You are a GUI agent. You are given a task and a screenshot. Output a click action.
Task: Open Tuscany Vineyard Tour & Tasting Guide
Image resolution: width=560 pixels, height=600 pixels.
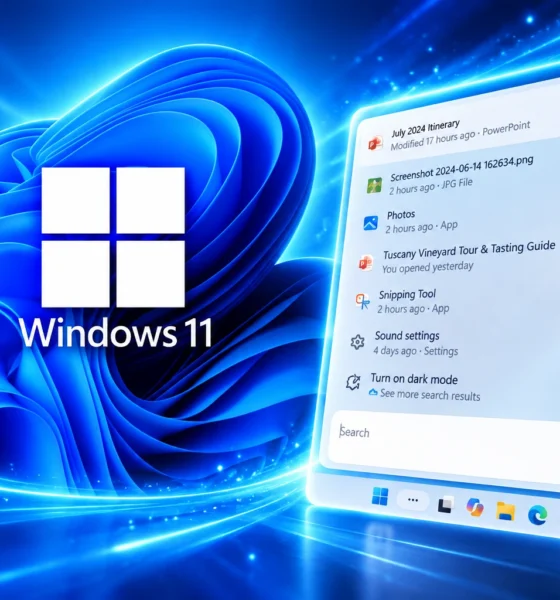(469, 250)
